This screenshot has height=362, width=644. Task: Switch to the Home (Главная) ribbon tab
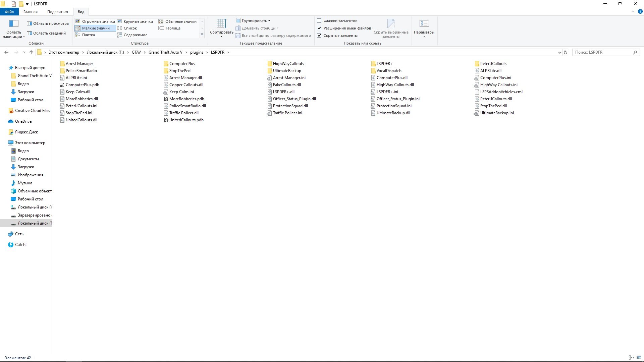click(x=31, y=12)
